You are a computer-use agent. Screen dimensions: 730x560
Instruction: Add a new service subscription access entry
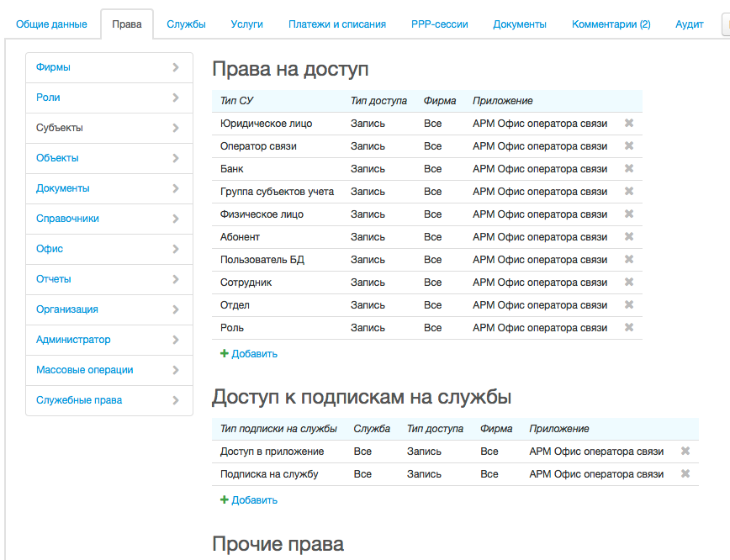(249, 500)
